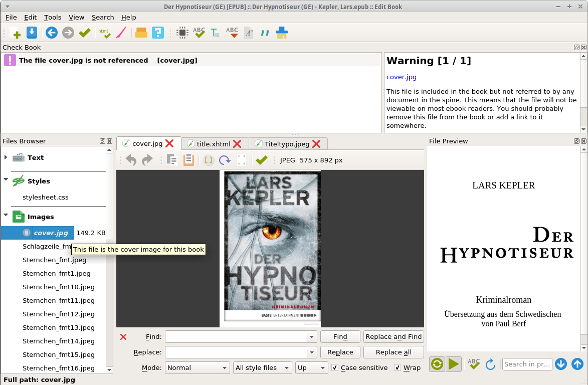Open the blue question mark help icon
The height and width of the screenshot is (385, 588).
[158, 33]
